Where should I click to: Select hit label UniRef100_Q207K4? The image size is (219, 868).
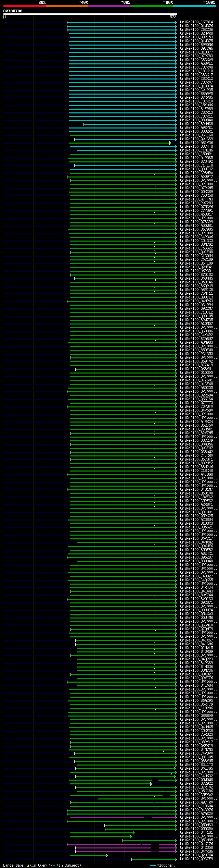click(196, 855)
